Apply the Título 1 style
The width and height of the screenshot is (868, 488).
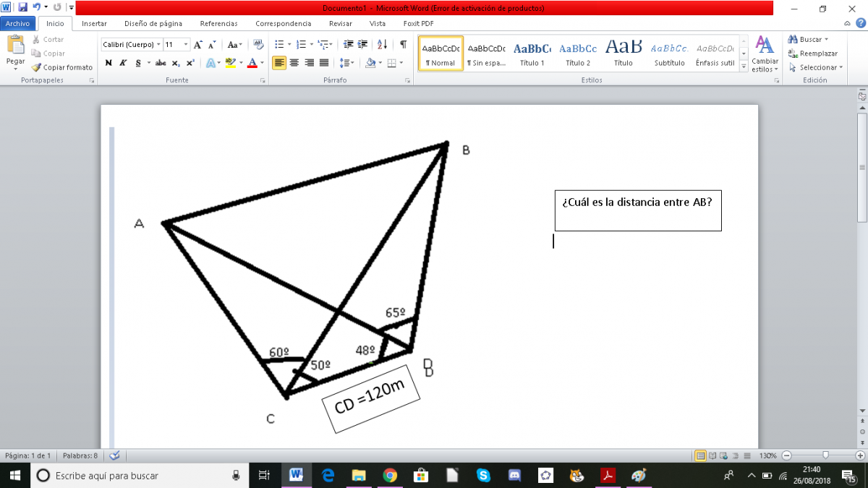[532, 53]
